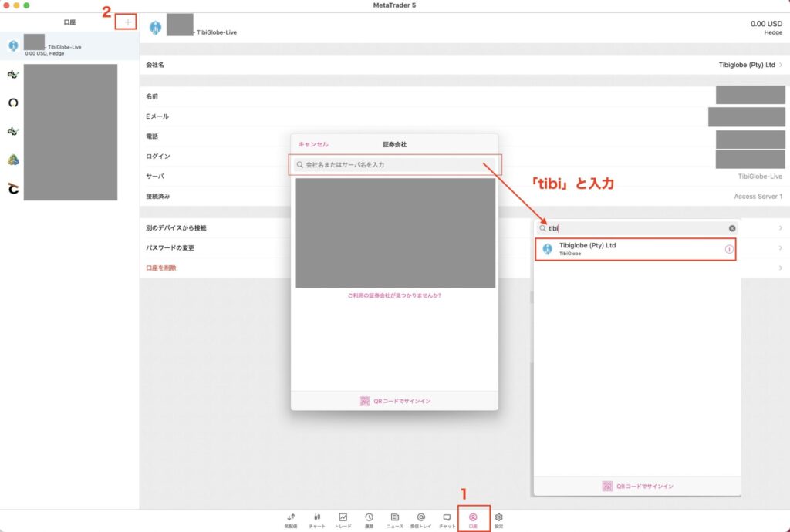Open the トレード tab
The height and width of the screenshot is (532, 790).
[343, 520]
